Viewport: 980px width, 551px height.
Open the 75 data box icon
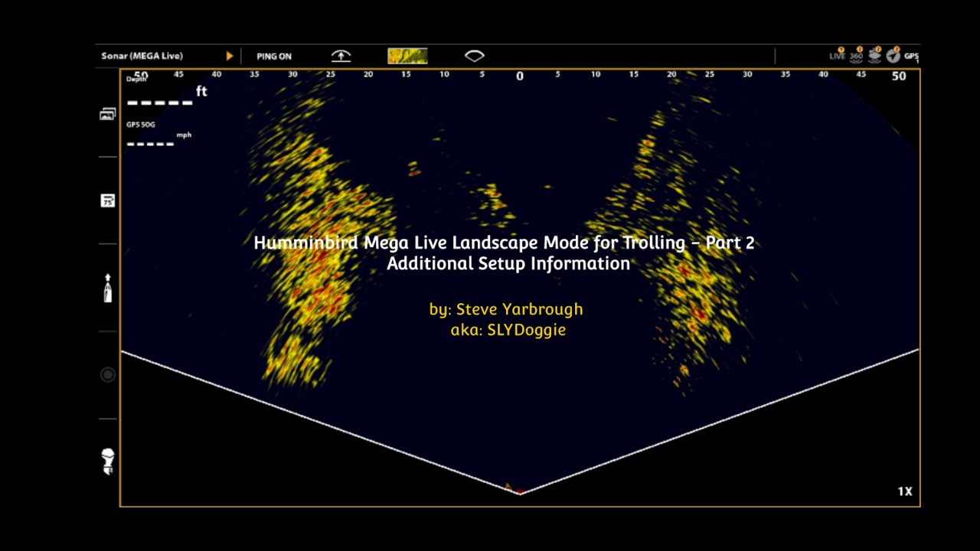point(108,201)
